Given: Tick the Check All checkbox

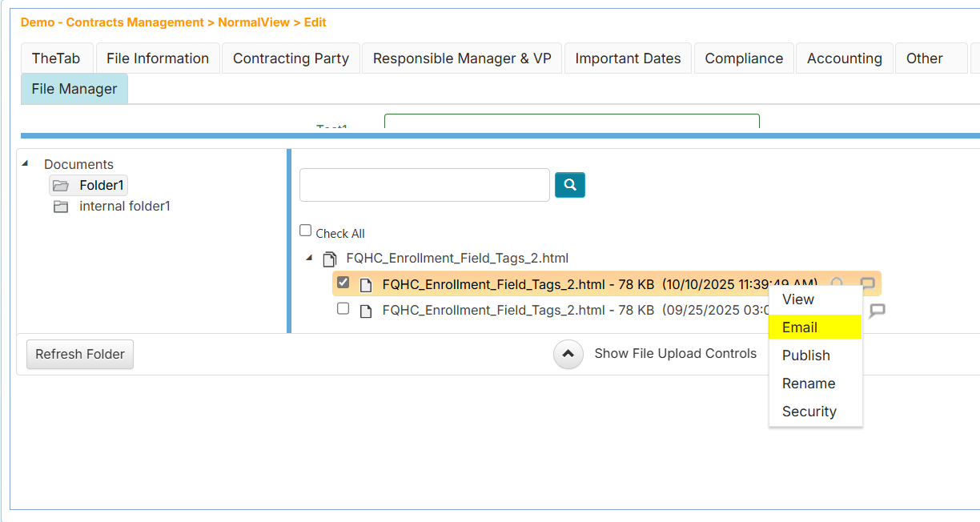Looking at the screenshot, I should point(305,231).
